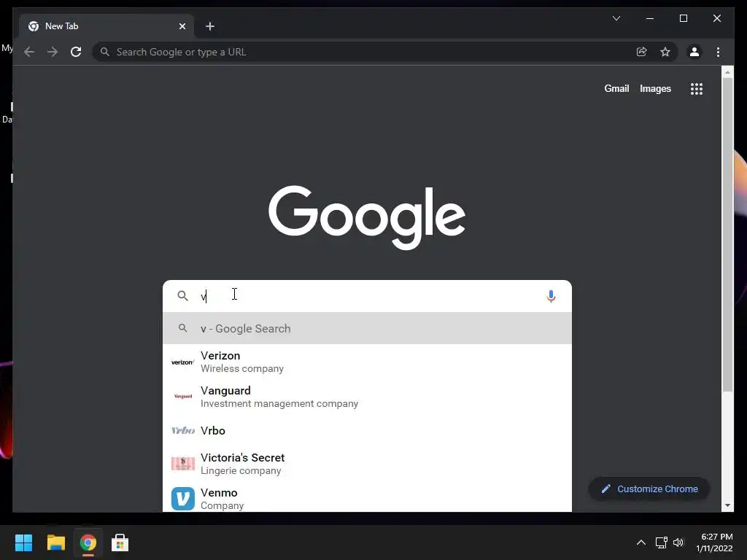Viewport: 747px width, 560px height.
Task: Choose the Vanguard suggestion
Action: (367, 397)
